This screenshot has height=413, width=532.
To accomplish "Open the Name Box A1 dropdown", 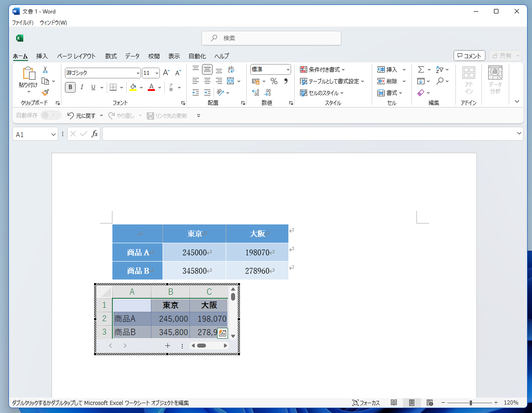I will click(x=53, y=134).
